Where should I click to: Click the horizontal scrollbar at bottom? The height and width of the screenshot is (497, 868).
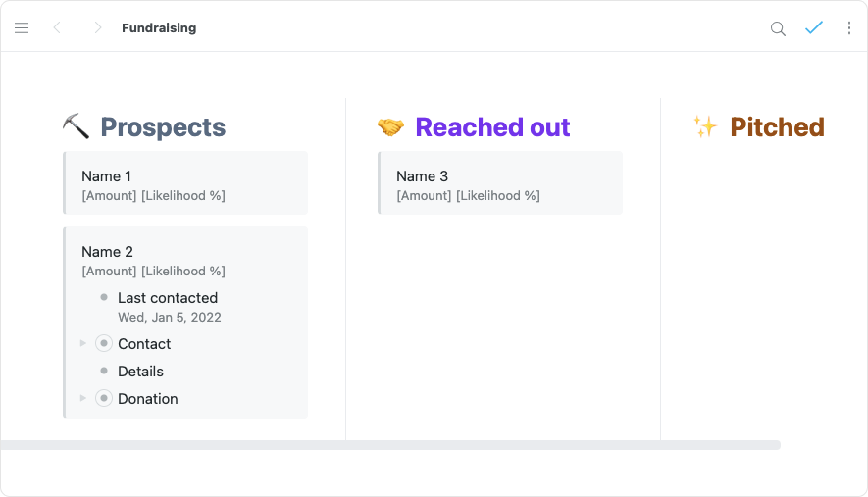tap(390, 445)
